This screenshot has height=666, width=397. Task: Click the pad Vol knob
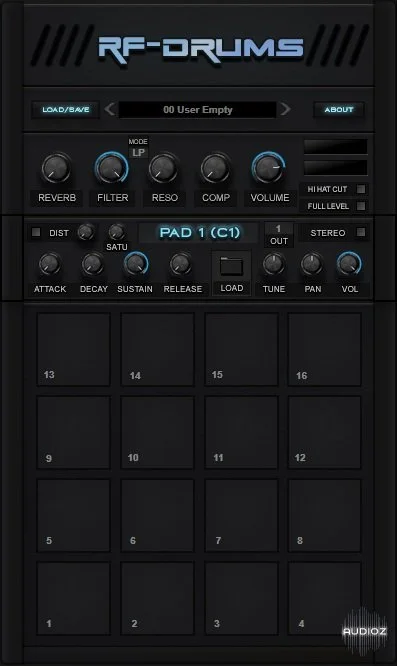349,264
